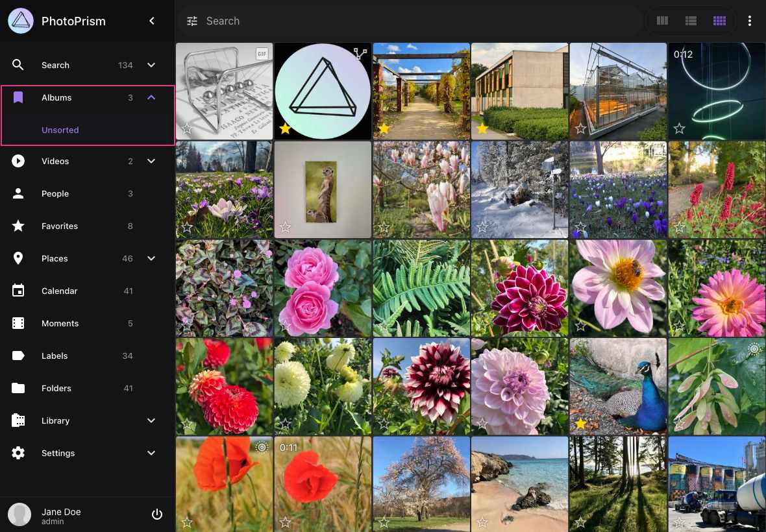Viewport: 766px width, 532px height.
Task: Open Favorites in the sidebar
Action: (60, 226)
